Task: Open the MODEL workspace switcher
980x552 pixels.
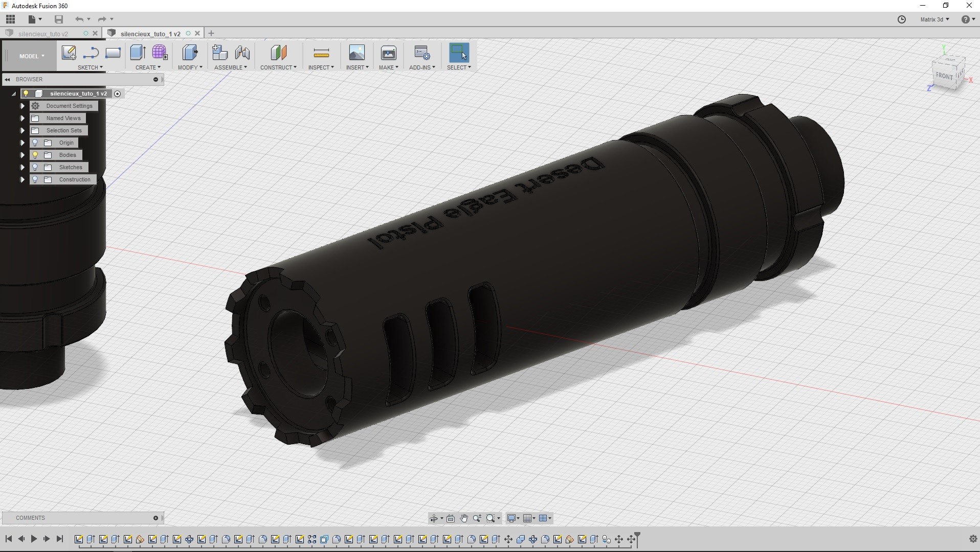Action: [32, 56]
